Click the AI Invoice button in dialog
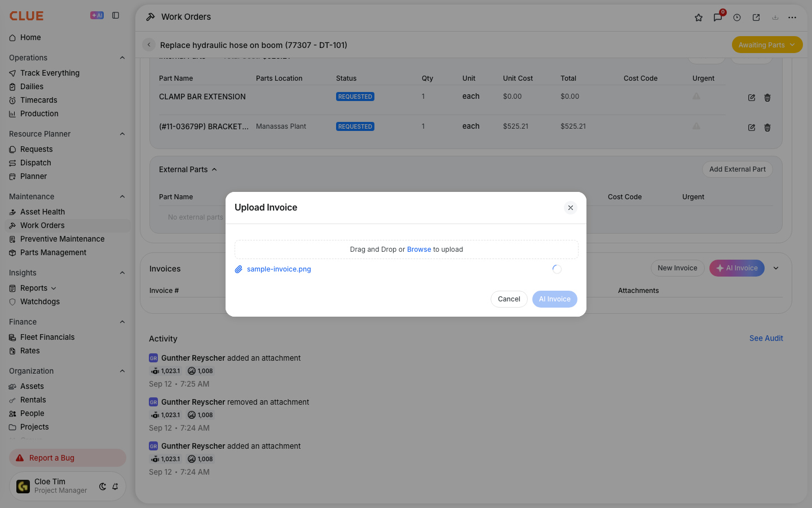812x508 pixels. click(555, 299)
